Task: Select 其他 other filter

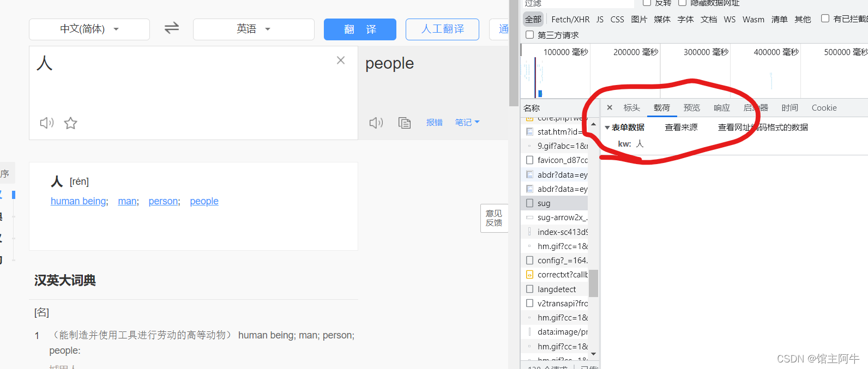Action: click(803, 19)
